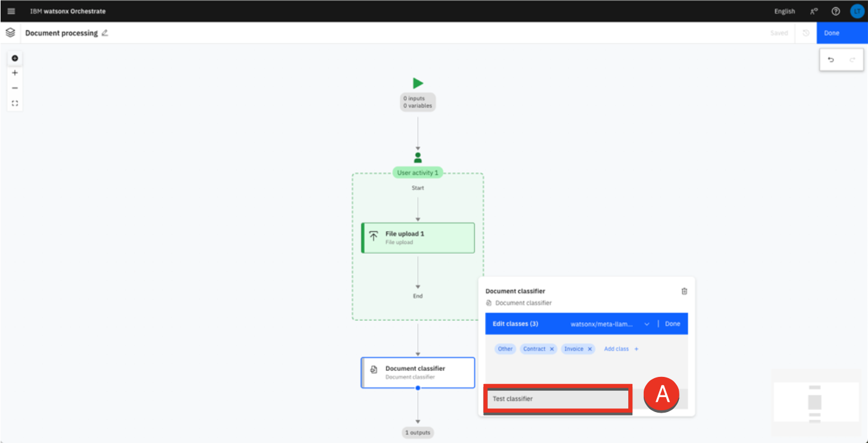The height and width of the screenshot is (443, 868).
Task: Remove the Invoice class tag
Action: tap(590, 349)
